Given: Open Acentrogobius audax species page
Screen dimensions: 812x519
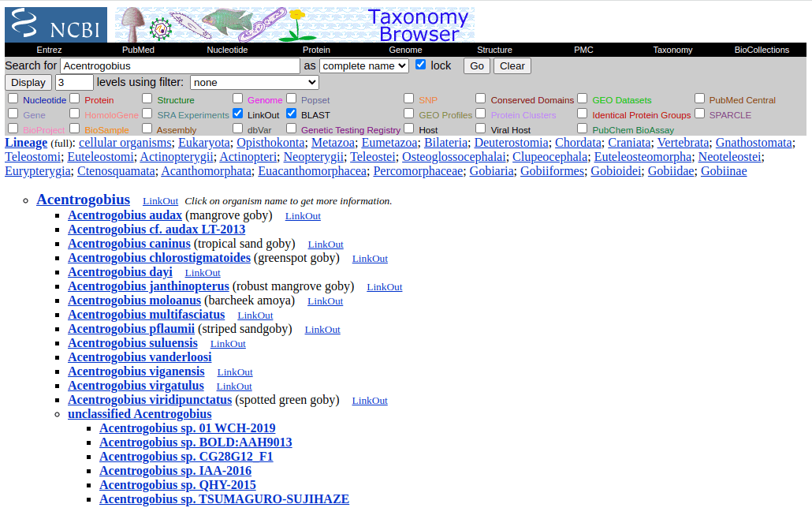Looking at the screenshot, I should pos(125,215).
